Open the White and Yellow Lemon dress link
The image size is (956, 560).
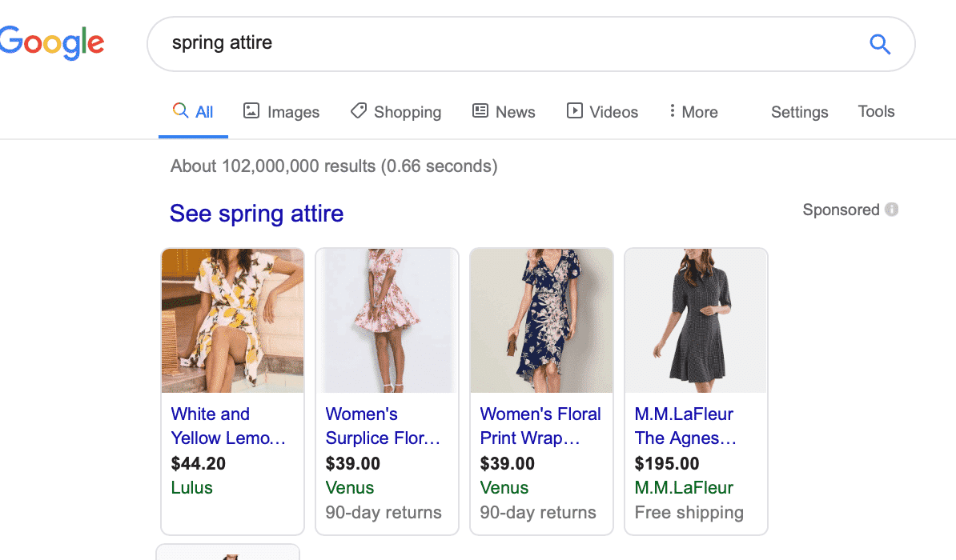click(x=228, y=426)
